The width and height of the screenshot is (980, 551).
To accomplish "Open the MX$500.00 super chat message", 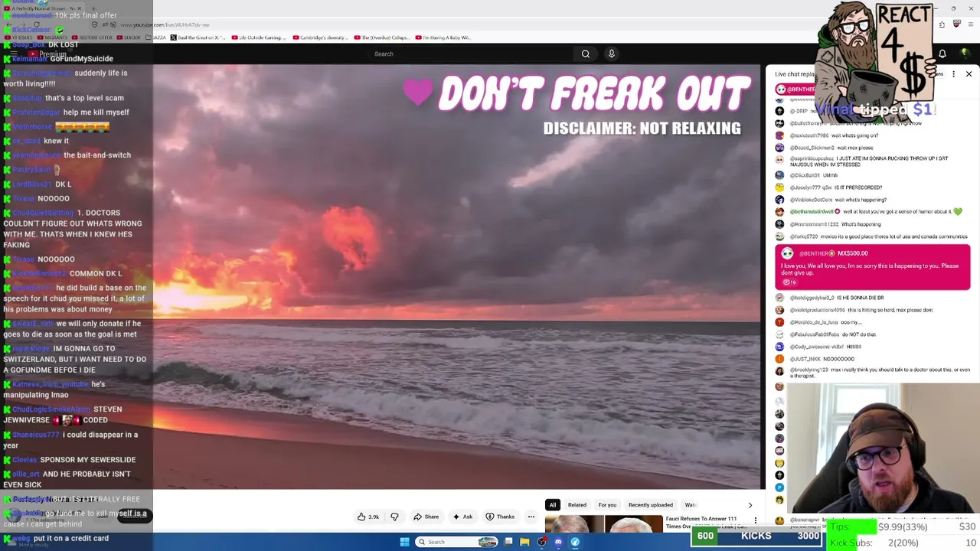I will pyautogui.click(x=873, y=268).
